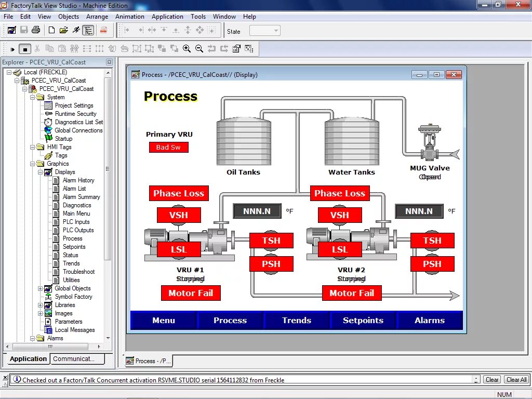
Task: Open the Arrange menu
Action: pyautogui.click(x=97, y=17)
